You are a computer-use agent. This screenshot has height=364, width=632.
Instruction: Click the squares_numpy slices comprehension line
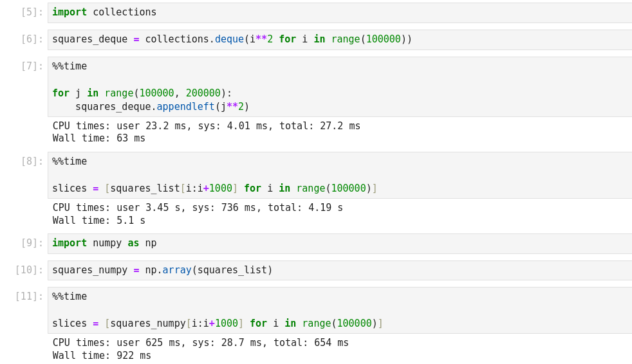coord(218,323)
